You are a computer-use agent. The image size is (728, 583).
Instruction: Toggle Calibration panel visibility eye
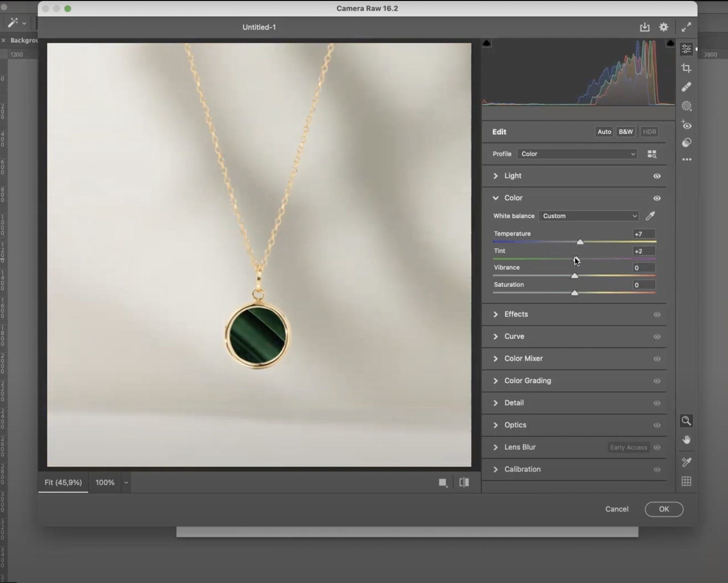tap(657, 470)
